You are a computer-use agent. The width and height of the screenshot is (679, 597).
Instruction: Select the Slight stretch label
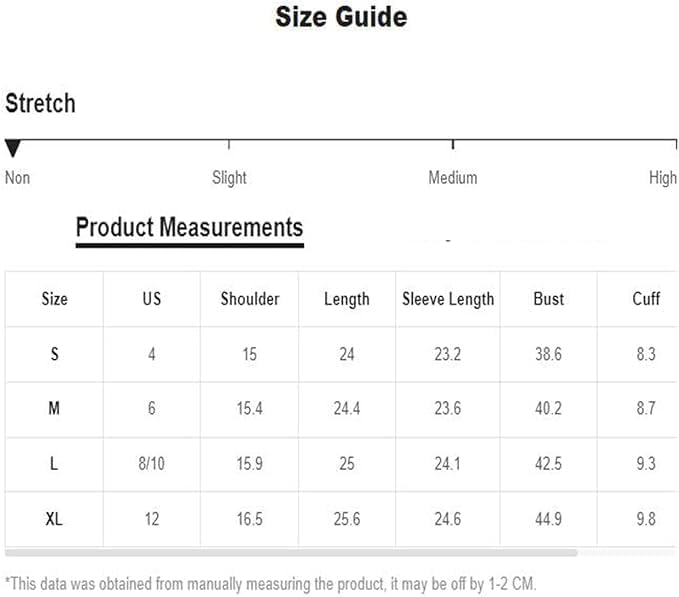[229, 178]
